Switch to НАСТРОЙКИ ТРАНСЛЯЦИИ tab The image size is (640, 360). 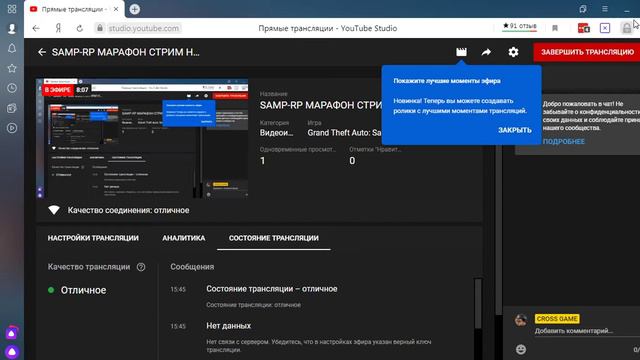coord(93,238)
